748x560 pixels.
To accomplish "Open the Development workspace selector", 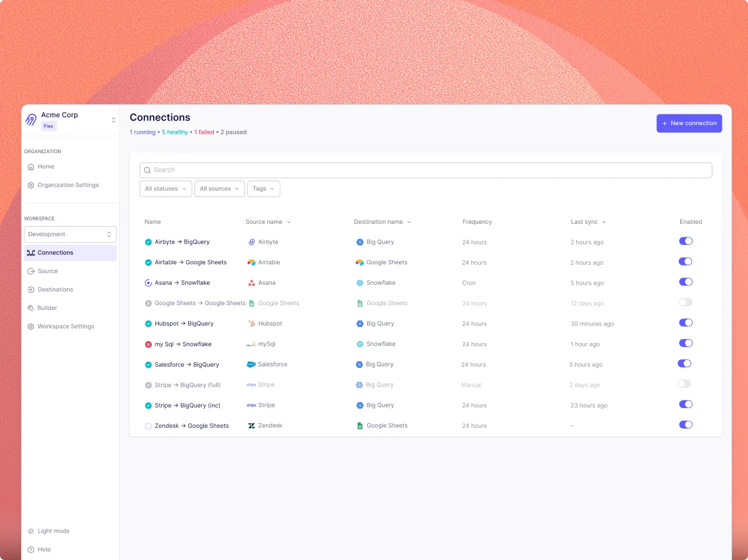I will coord(70,234).
